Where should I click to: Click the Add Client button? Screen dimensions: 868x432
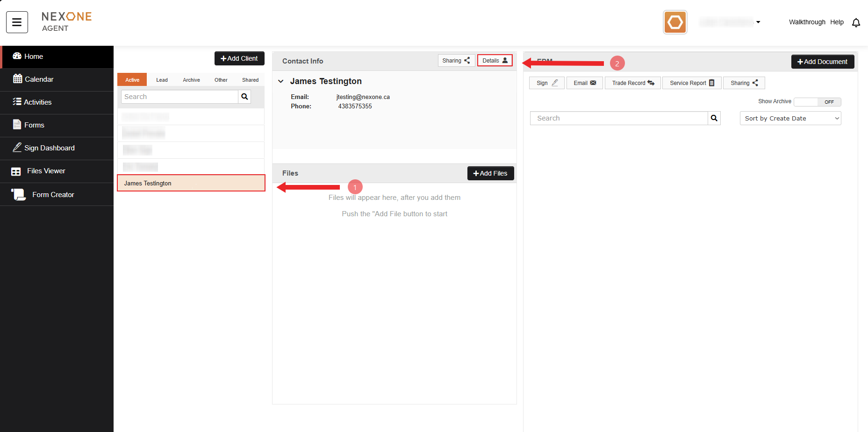click(239, 58)
